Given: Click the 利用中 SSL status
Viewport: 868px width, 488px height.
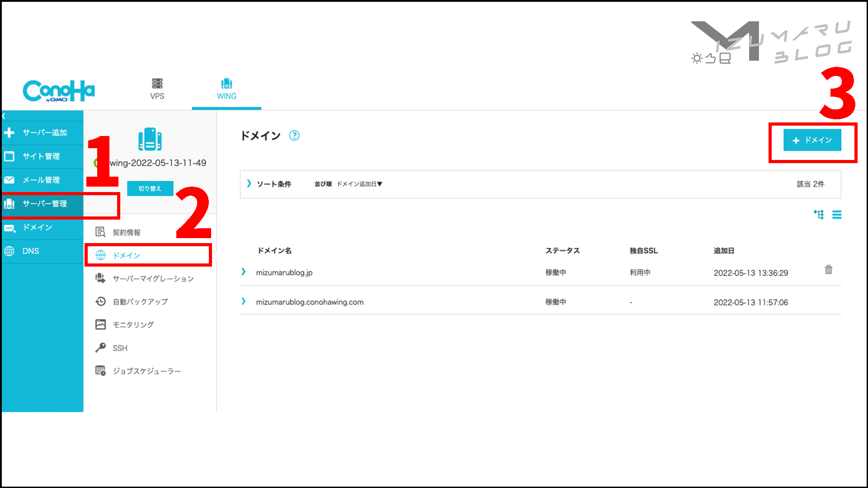Looking at the screenshot, I should (640, 272).
